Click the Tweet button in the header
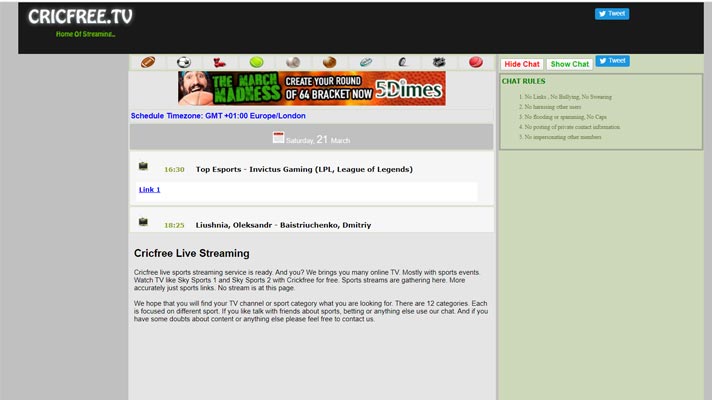The width and height of the screenshot is (712, 400). pyautogui.click(x=612, y=14)
